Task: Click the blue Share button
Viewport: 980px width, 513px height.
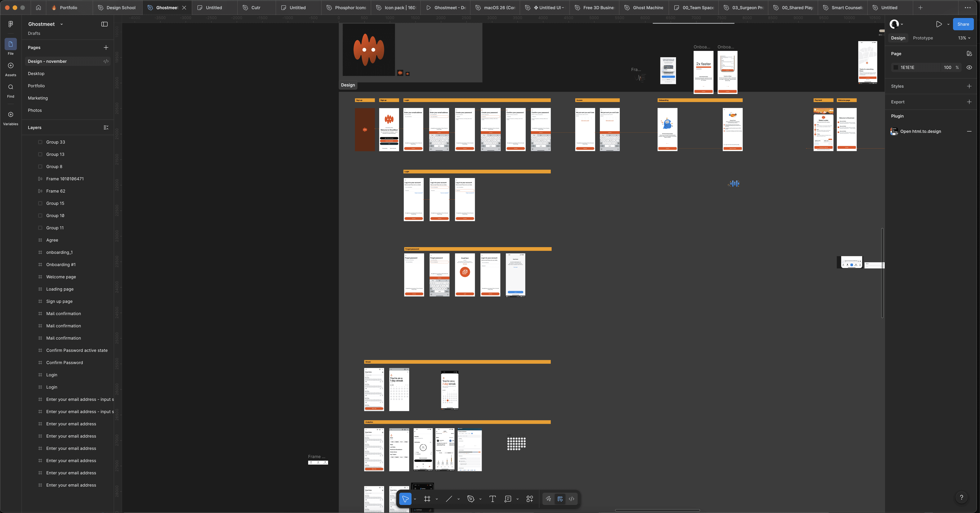Action: click(x=963, y=24)
